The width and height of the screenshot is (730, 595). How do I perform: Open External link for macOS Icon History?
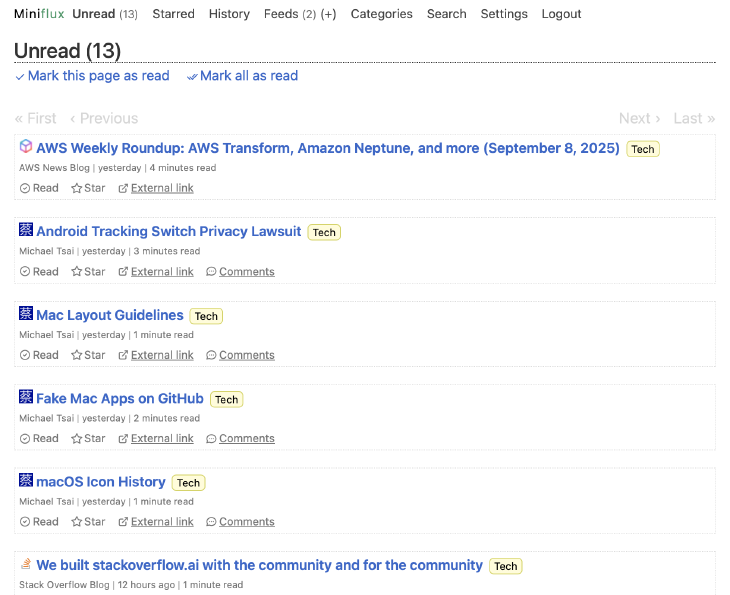coord(156,522)
